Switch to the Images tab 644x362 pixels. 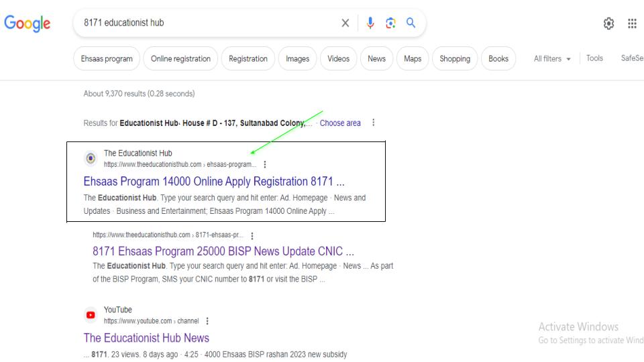pyautogui.click(x=297, y=59)
